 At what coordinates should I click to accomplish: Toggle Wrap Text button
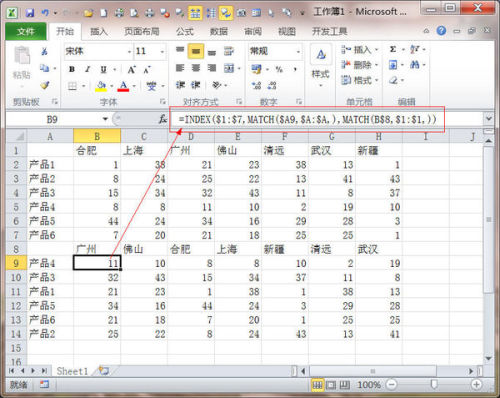click(x=229, y=51)
